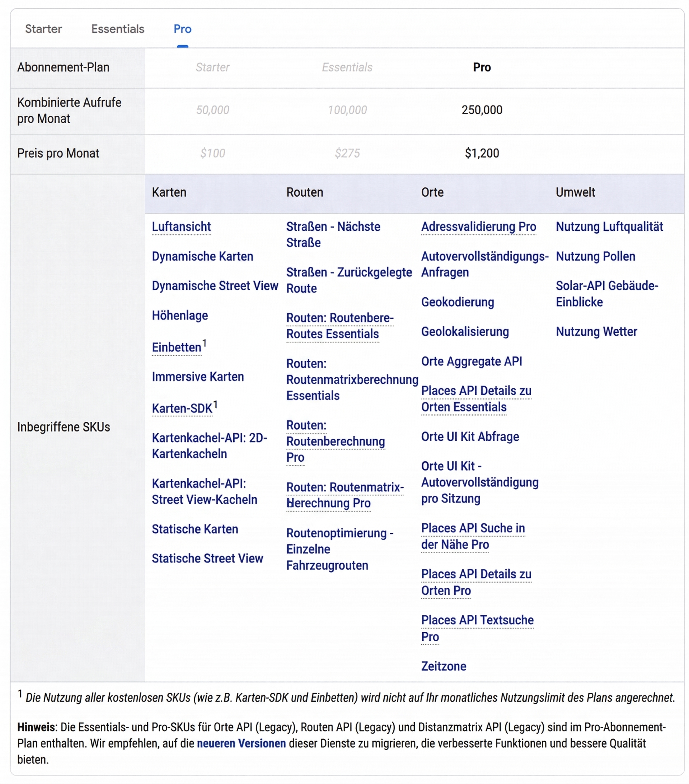
Task: Click the Geokodierung link
Action: point(458,302)
